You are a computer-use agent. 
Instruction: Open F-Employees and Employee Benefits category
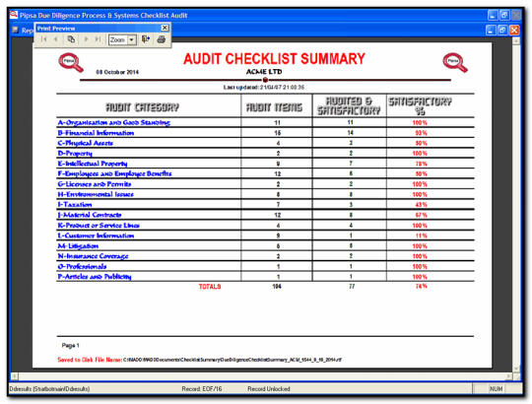click(114, 173)
